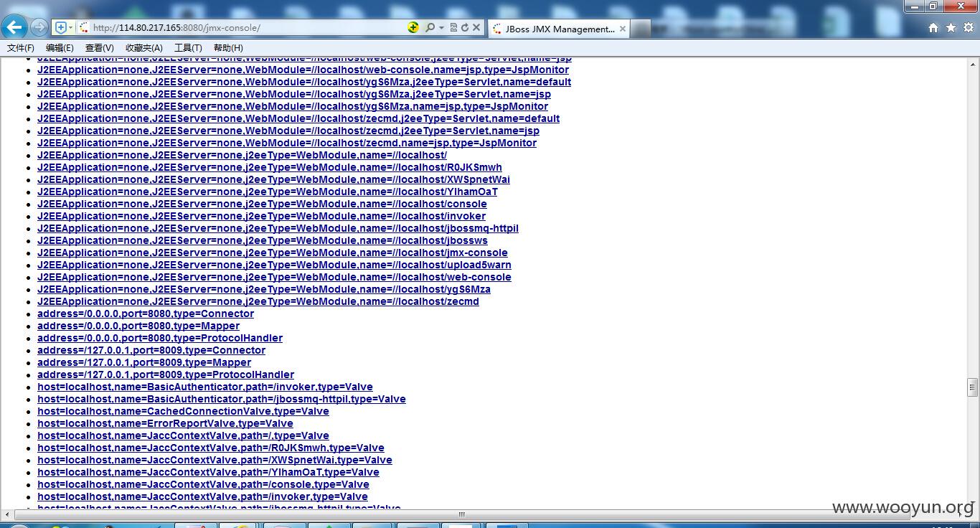
Task: Click the green plus icon in address bar
Action: pos(413,27)
